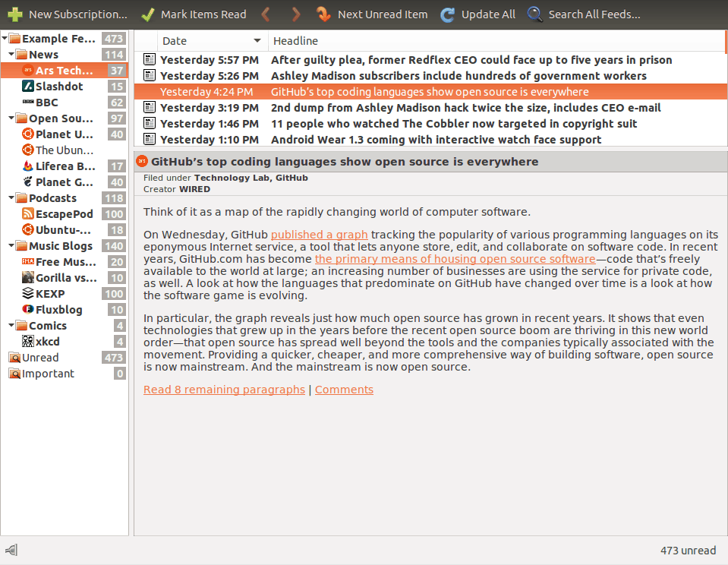The width and height of the screenshot is (728, 565).
Task: Click the Update All label
Action: point(488,14)
